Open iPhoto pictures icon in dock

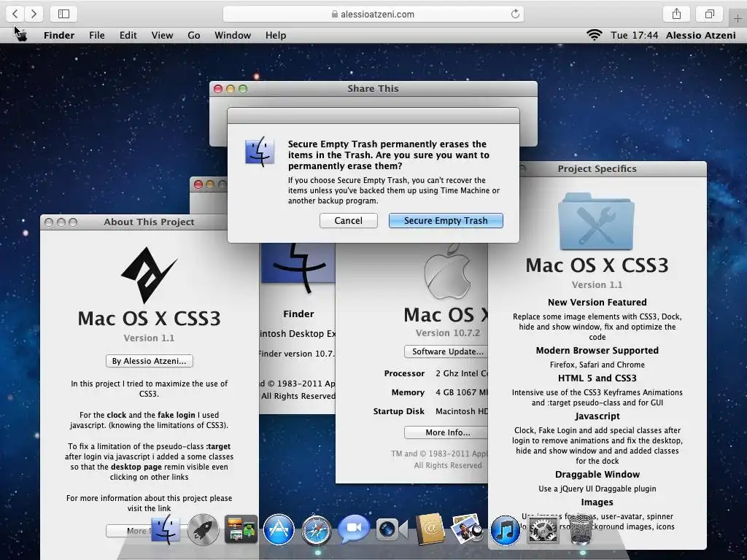(x=467, y=529)
